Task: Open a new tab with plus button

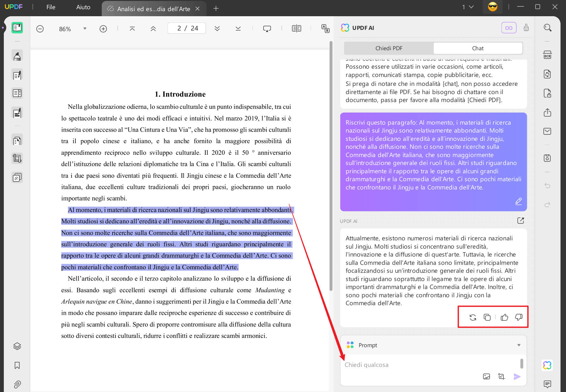Action: pyautogui.click(x=216, y=9)
